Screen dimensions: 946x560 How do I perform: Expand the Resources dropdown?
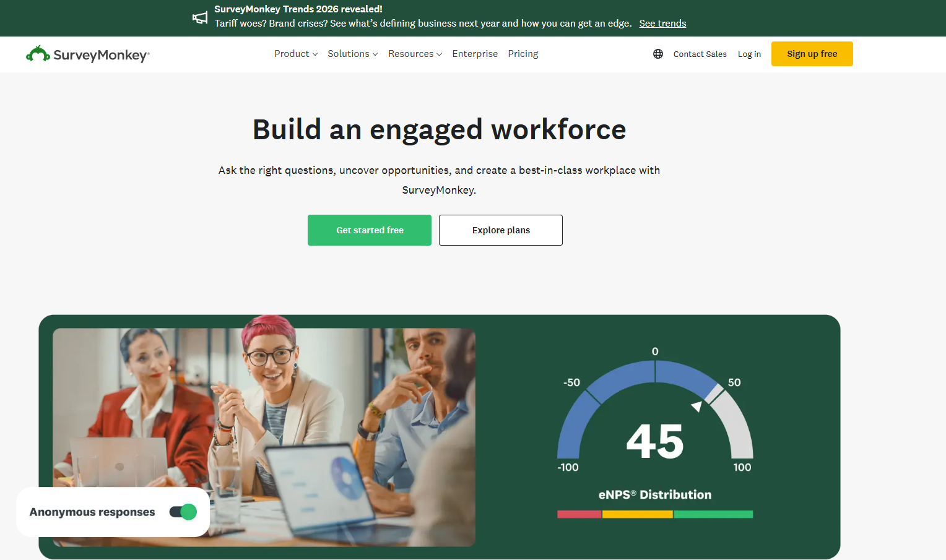click(414, 54)
